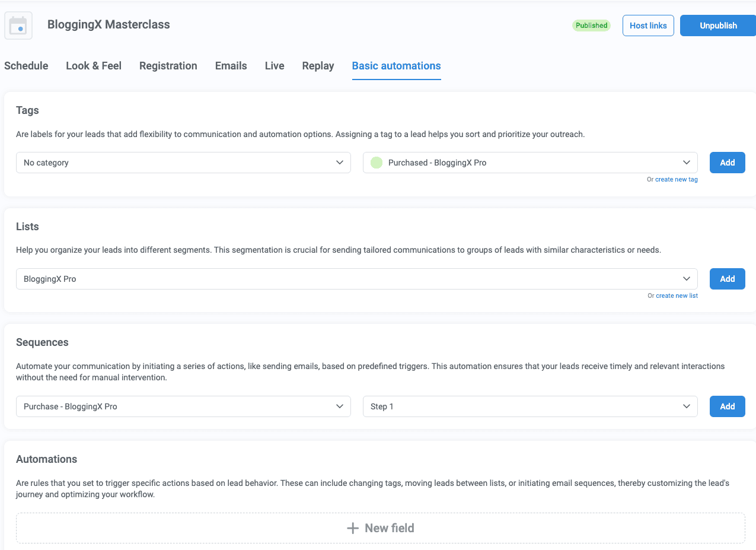Click the webinar calendar icon beside BloggingX Masterclass

(x=18, y=26)
